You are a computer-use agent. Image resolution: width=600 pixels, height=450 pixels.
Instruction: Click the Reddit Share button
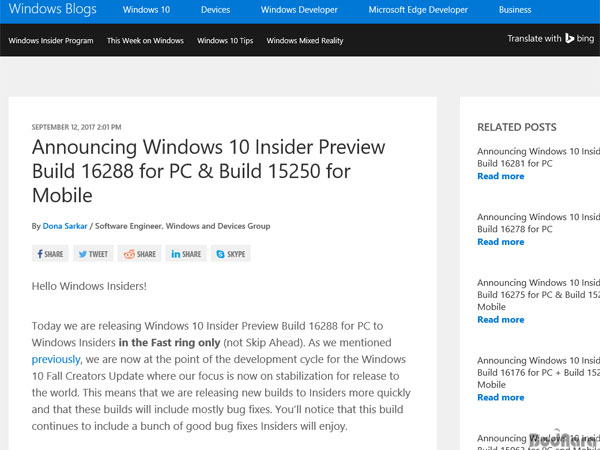139,254
